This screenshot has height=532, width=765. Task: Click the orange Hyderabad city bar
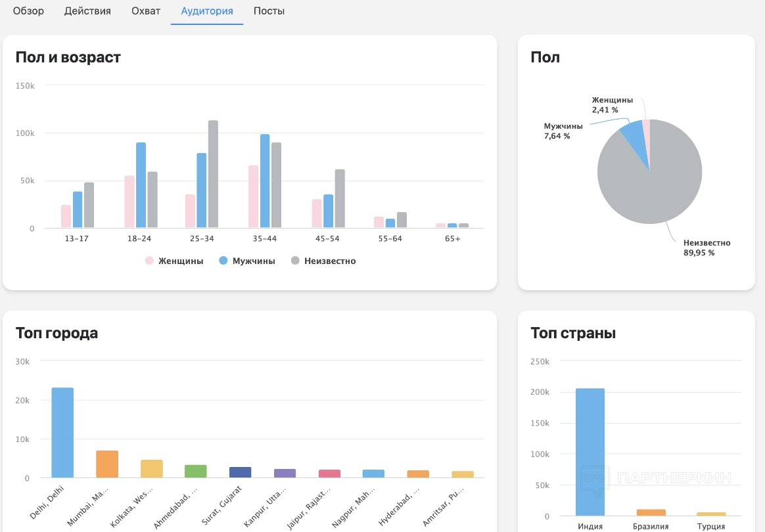[x=418, y=474]
